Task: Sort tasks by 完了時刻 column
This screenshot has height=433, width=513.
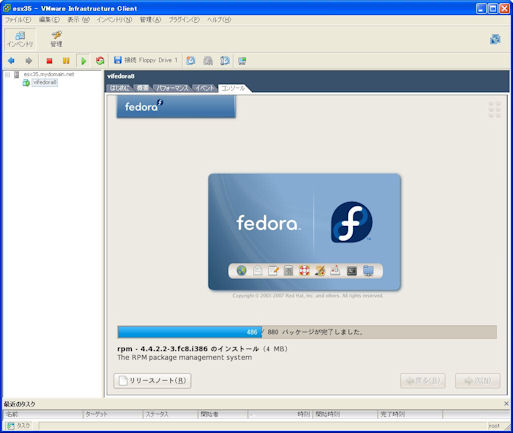Action: click(410, 414)
